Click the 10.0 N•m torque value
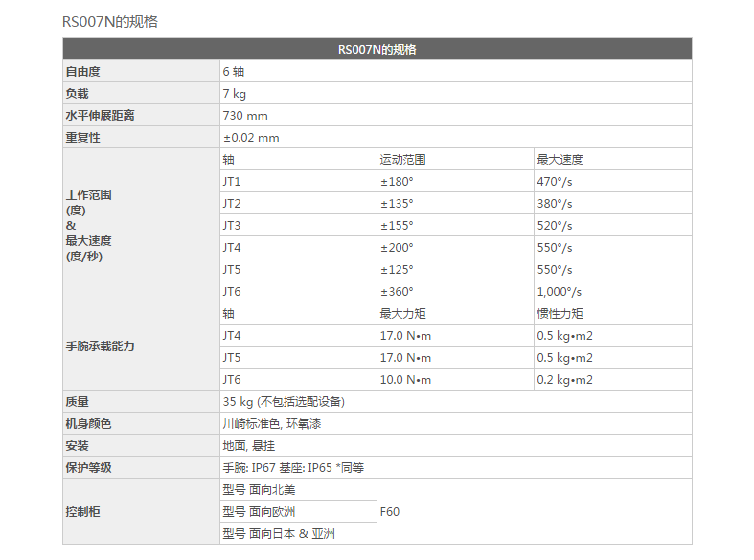The width and height of the screenshot is (754, 560). pyautogui.click(x=406, y=380)
